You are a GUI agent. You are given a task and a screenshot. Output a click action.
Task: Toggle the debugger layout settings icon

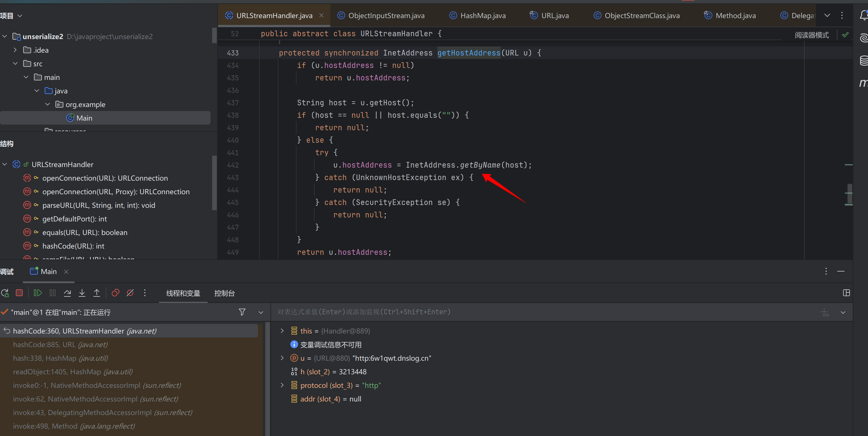[x=846, y=293]
